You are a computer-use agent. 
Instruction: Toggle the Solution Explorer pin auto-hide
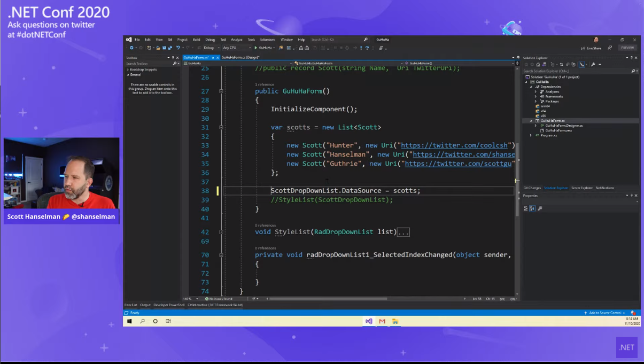point(631,58)
